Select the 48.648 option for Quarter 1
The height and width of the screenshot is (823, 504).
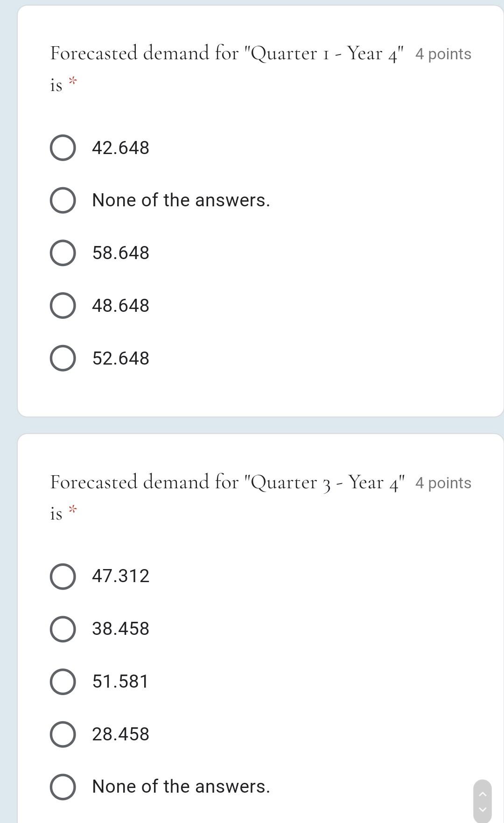click(63, 306)
